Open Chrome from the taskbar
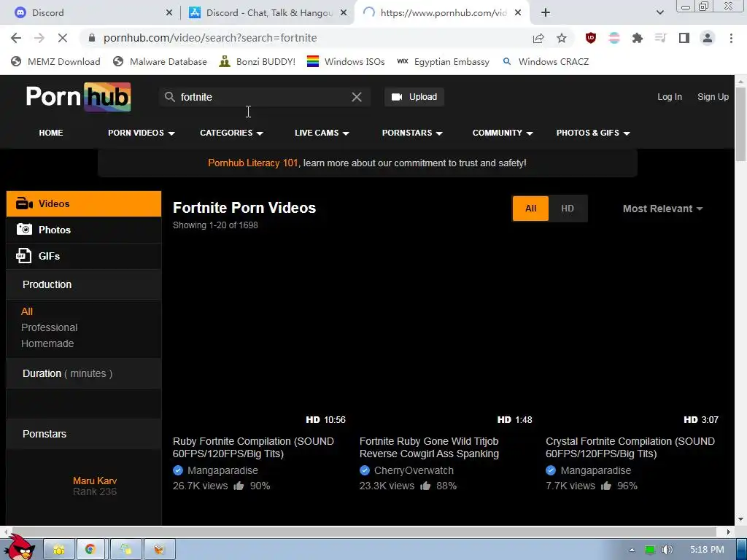 pos(90,550)
